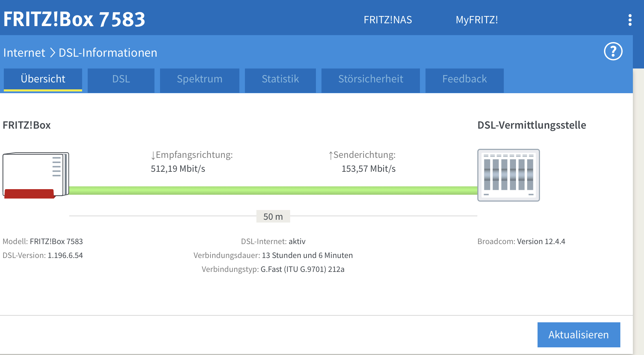The image size is (644, 355).
Task: Open the help question mark icon
Action: click(613, 51)
